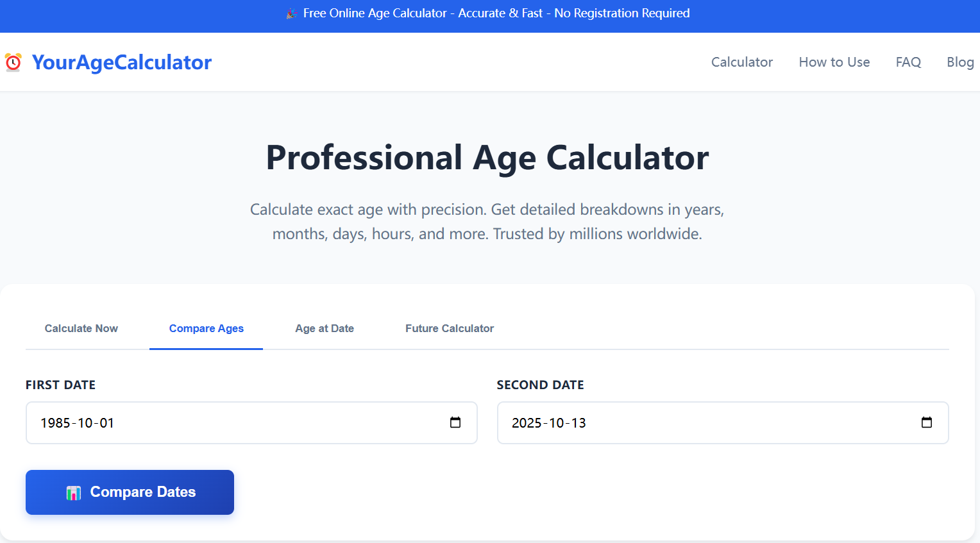Image resolution: width=980 pixels, height=543 pixels.
Task: Select the Compare Ages tab
Action: coord(206,328)
